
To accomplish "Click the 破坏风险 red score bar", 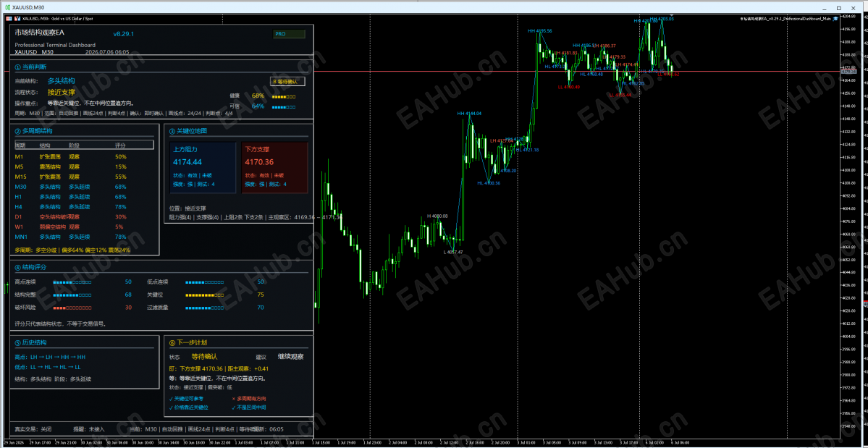I will 72,308.
